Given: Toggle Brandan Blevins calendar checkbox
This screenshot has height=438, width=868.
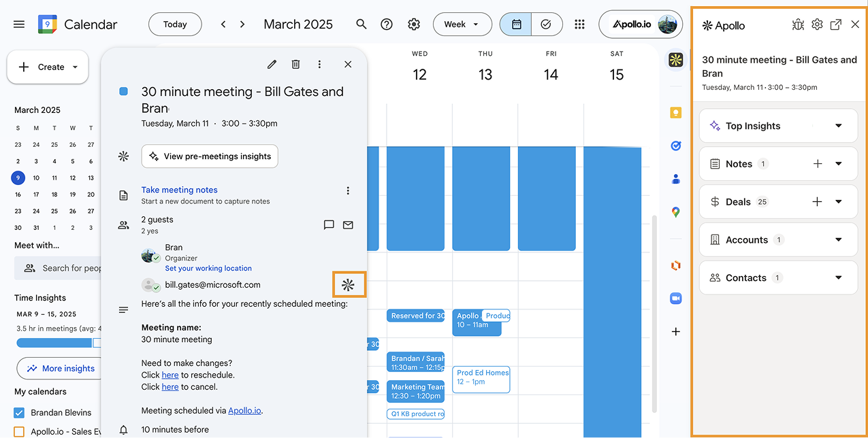Looking at the screenshot, I should pyautogui.click(x=19, y=413).
